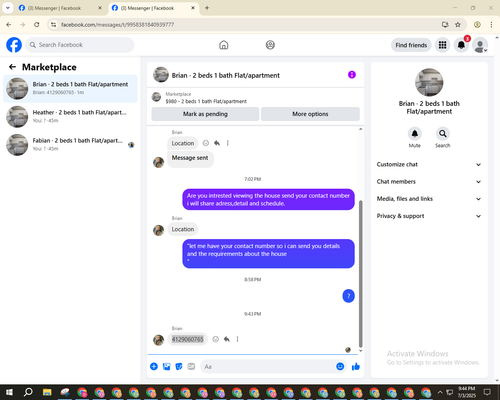Open the Friends icon in top navigation

point(270,45)
